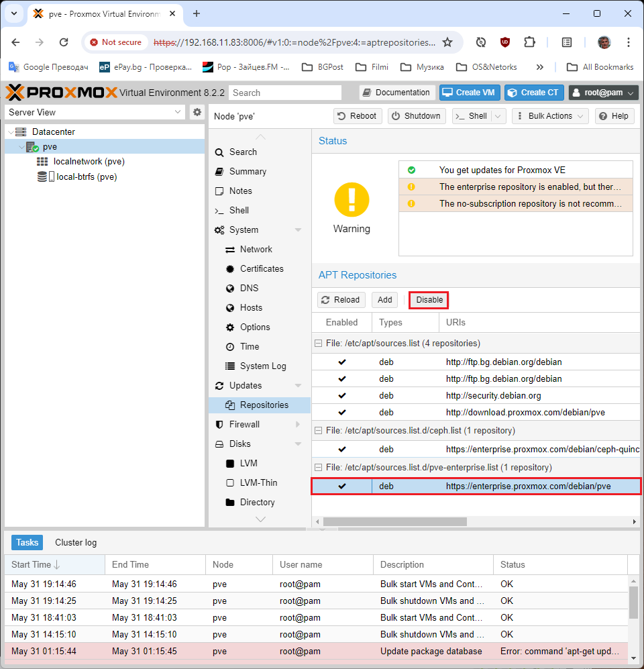Bookmark this page with the star icon

tap(447, 42)
